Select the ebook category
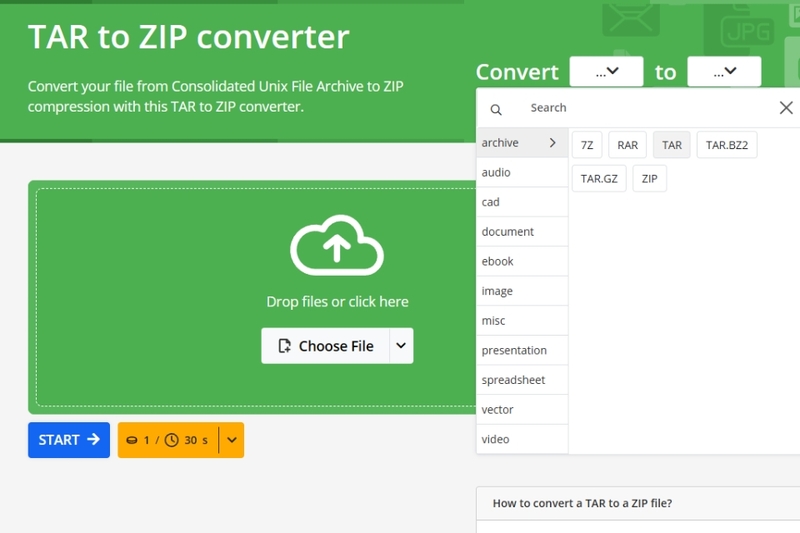Screen dimensions: 800x533 coord(522,261)
